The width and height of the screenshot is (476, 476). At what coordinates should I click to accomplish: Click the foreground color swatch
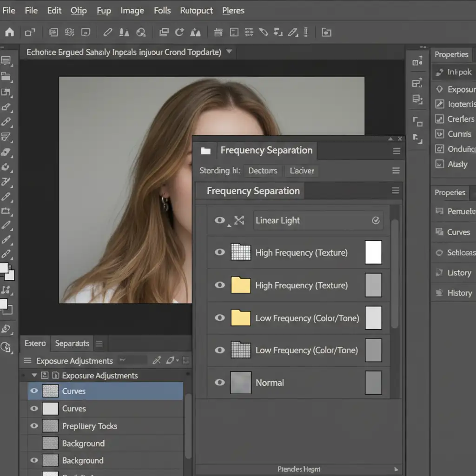(4, 268)
